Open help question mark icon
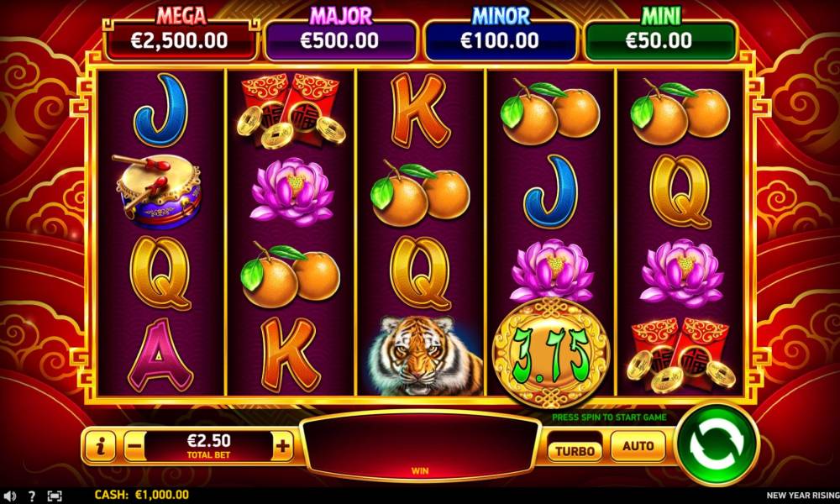The width and height of the screenshot is (840, 504). [32, 496]
